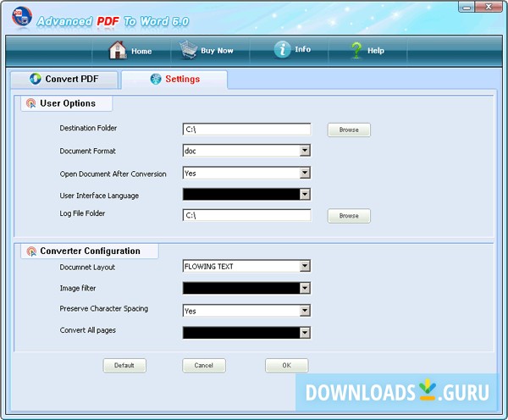Click the Help question mark icon
The width and height of the screenshot is (508, 420).
(356, 51)
